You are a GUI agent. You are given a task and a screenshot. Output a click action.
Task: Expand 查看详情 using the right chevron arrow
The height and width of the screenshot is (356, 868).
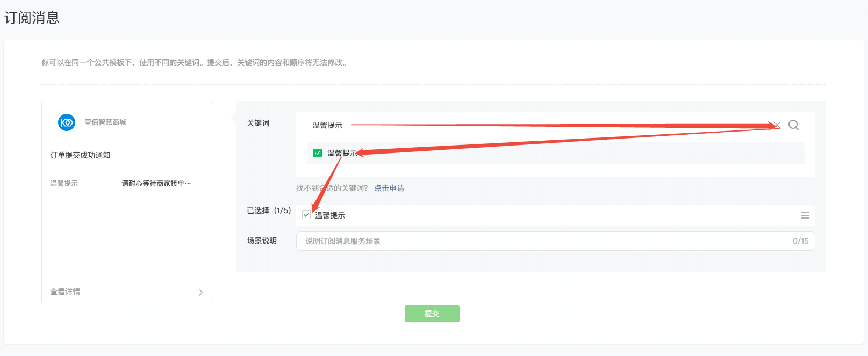click(200, 292)
